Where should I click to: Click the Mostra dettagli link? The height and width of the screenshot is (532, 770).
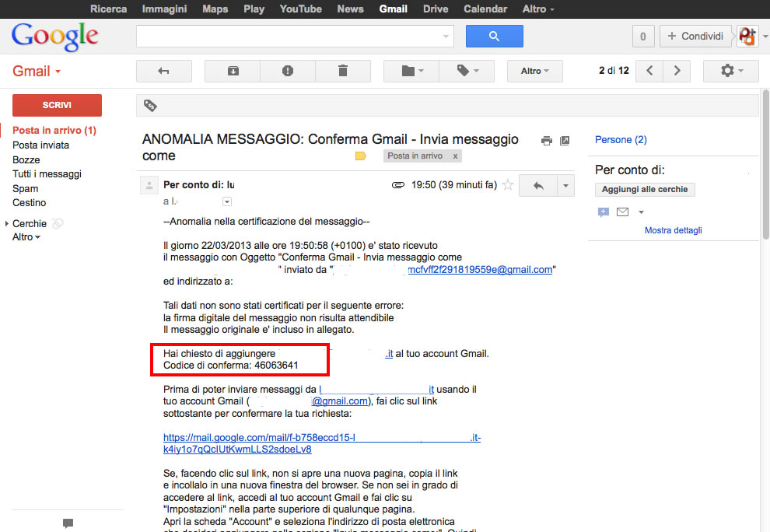673,230
